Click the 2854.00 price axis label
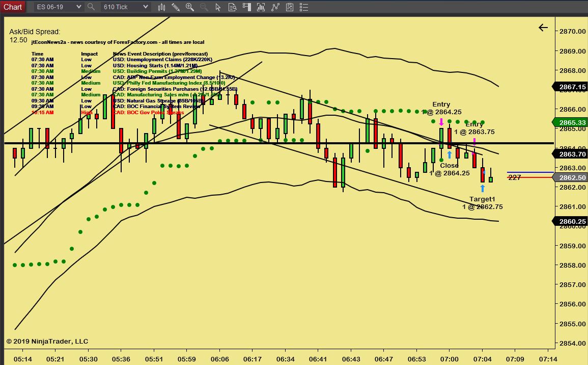Image resolution: width=588 pixels, height=365 pixels. pyautogui.click(x=572, y=343)
